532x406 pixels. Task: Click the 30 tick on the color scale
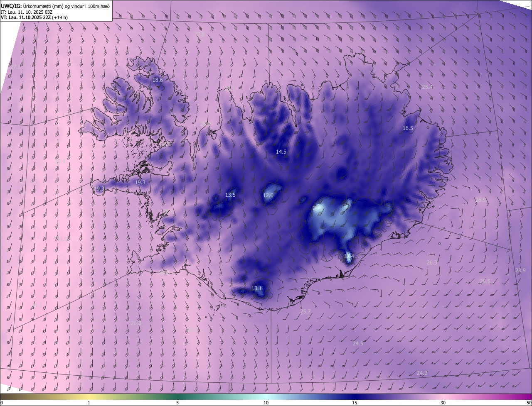pos(443,403)
